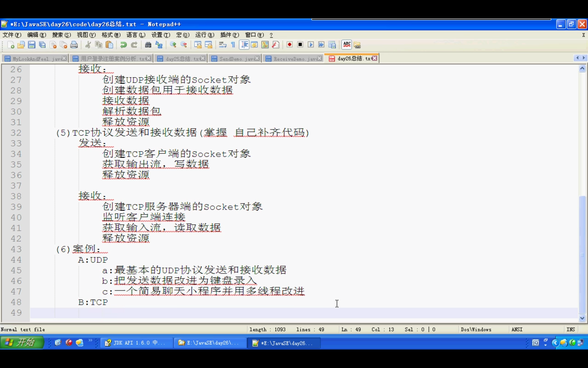588x368 pixels.
Task: Open the Function List icon
Action: [276, 45]
